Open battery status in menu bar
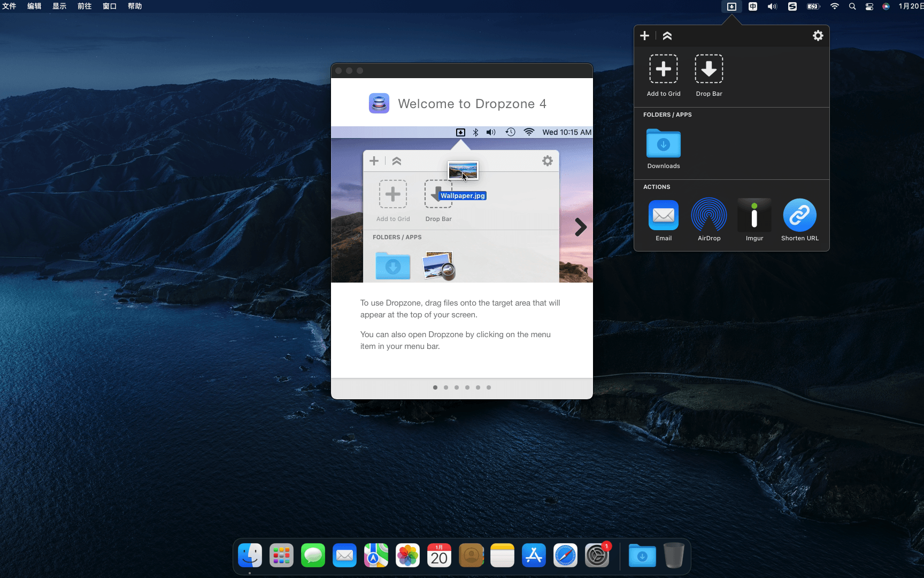 click(x=813, y=6)
